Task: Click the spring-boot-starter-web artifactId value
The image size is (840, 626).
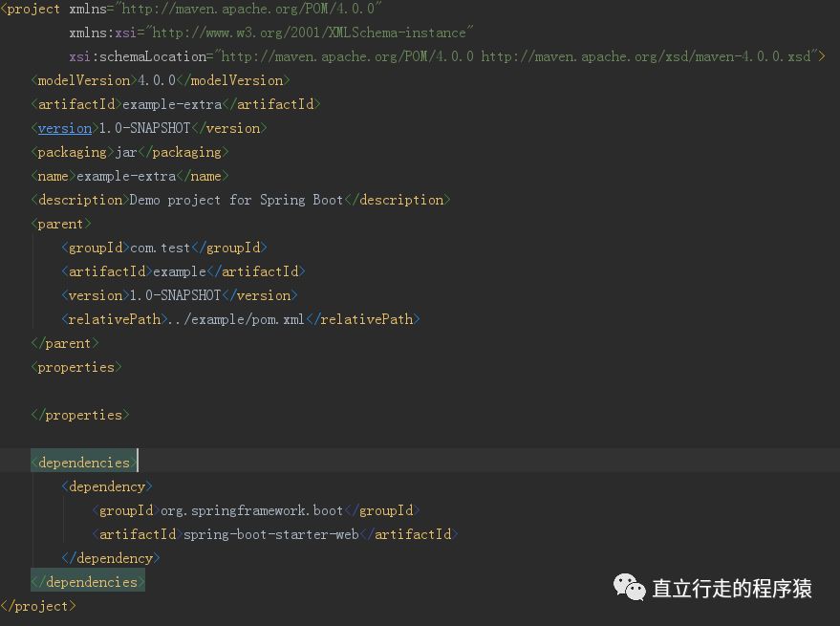Action: (x=271, y=534)
